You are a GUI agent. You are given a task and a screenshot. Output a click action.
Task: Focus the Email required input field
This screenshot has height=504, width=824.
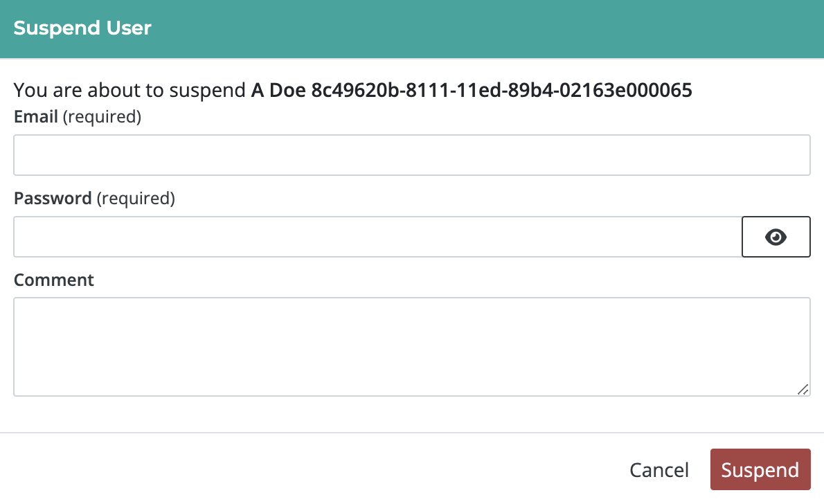point(412,155)
